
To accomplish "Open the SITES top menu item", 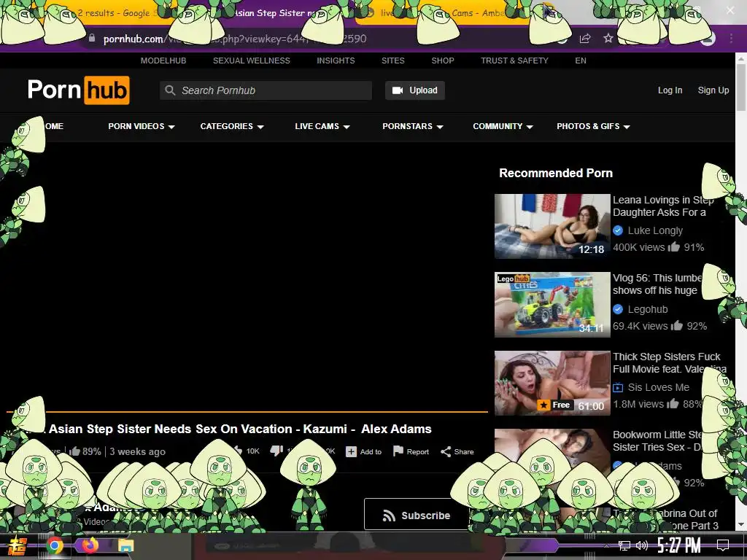I will pos(393,61).
